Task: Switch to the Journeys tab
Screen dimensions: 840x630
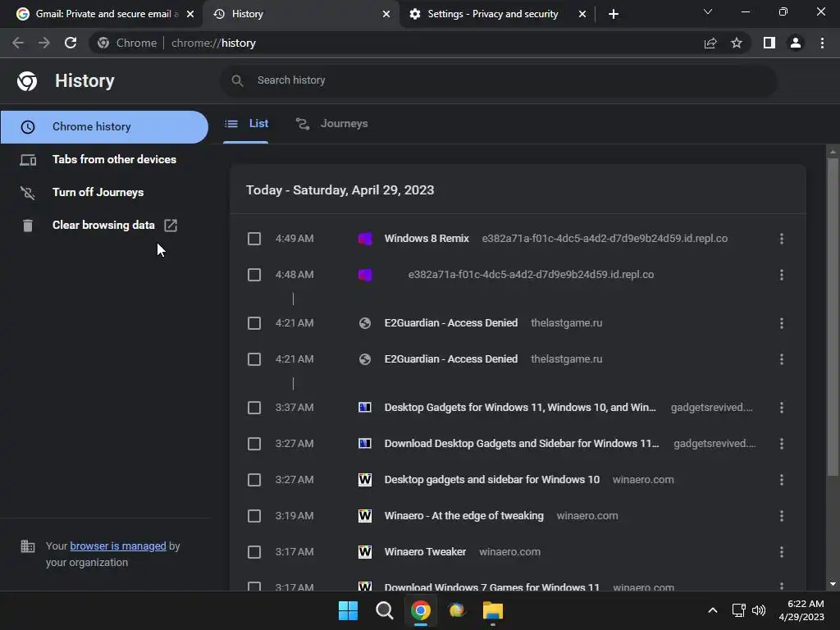Action: click(x=332, y=124)
